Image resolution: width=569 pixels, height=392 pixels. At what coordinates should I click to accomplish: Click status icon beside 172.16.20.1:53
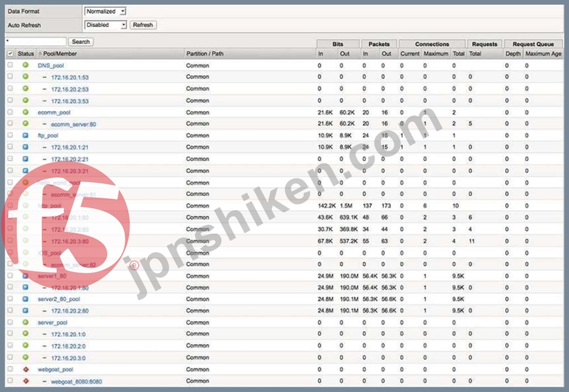(26, 77)
